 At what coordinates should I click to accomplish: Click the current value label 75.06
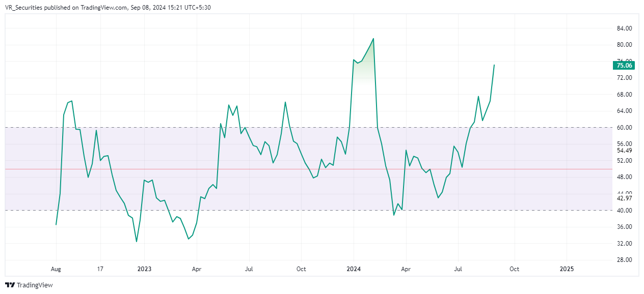pos(624,65)
